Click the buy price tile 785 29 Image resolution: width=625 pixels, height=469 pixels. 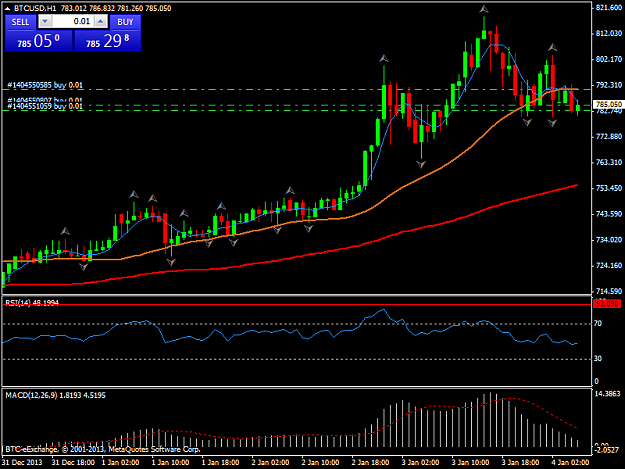[x=108, y=41]
